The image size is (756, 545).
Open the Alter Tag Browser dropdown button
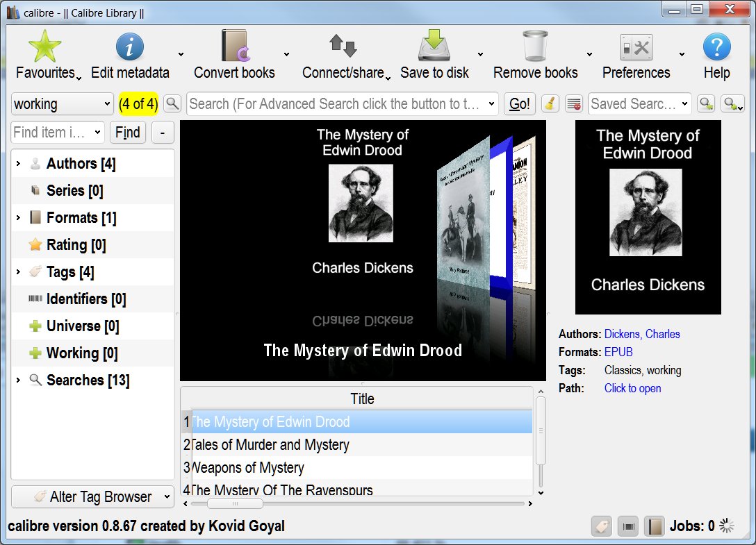[92, 496]
